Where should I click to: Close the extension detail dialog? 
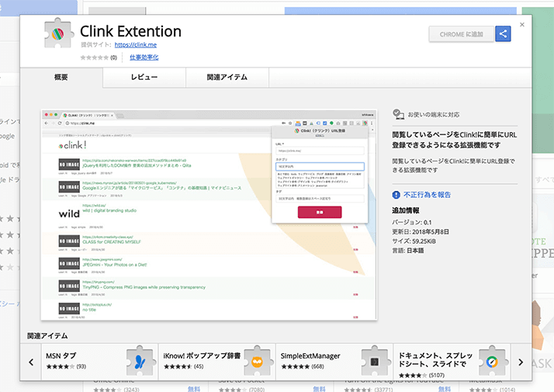point(522,24)
